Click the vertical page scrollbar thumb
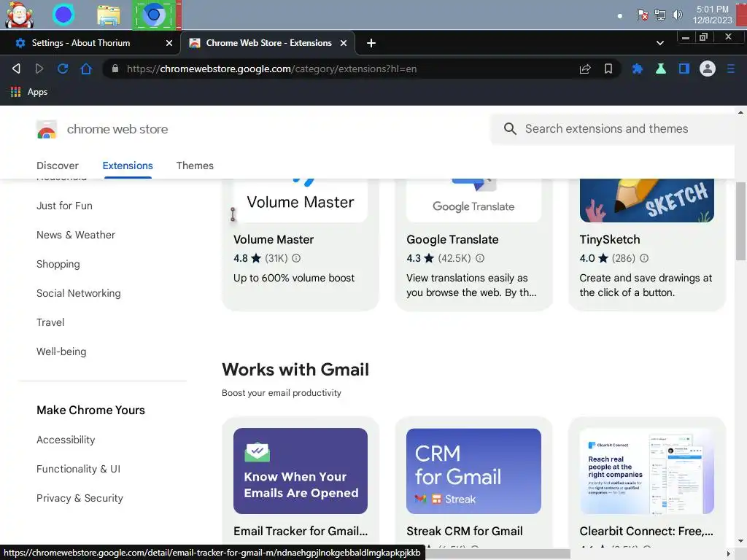Image resolution: width=747 pixels, height=560 pixels. pyautogui.click(x=740, y=222)
